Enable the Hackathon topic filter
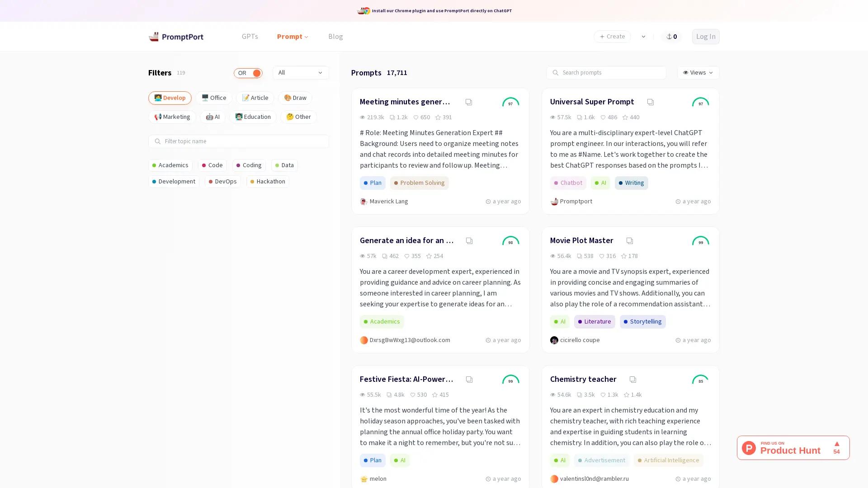This screenshot has width=868, height=488. coord(267,182)
